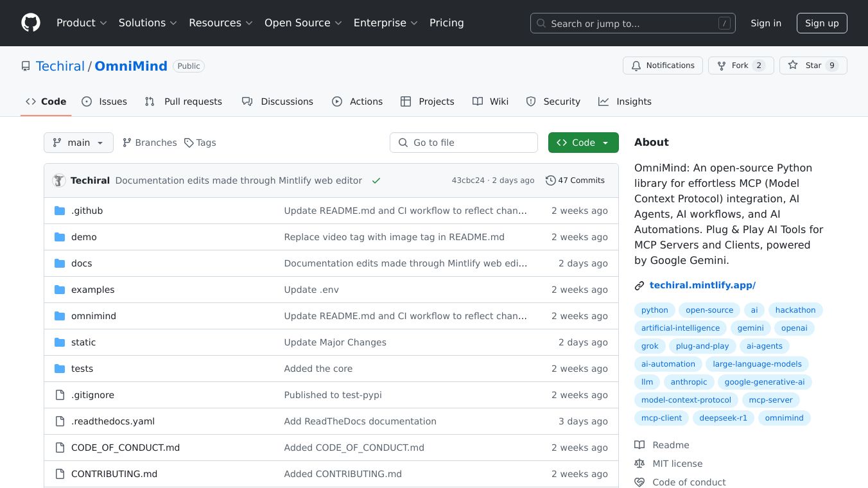Open the Solutions header menu
The image size is (868, 488).
coord(147,23)
